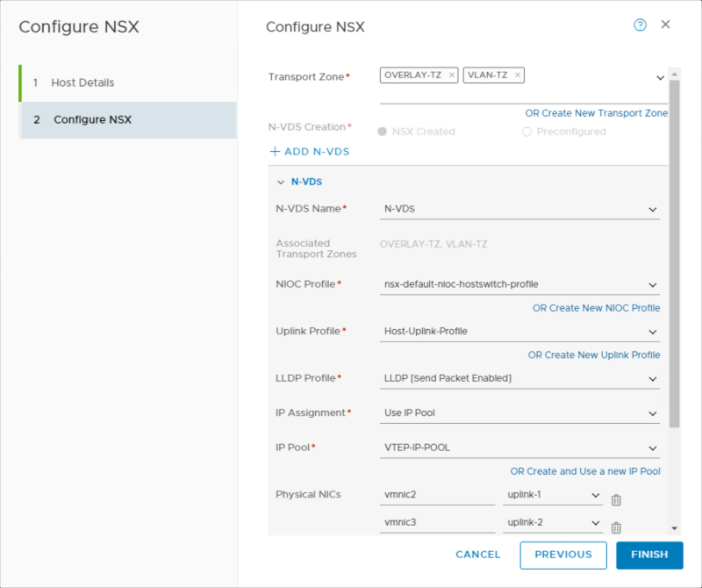Viewport: 702px width, 588px height.
Task: Click the vmnic2 physical NIC field
Action: coord(439,495)
